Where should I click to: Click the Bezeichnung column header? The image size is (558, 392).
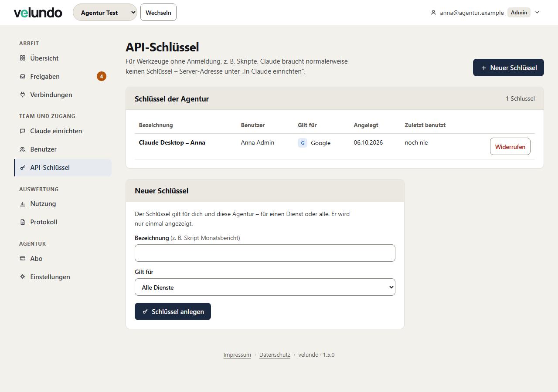coord(156,125)
